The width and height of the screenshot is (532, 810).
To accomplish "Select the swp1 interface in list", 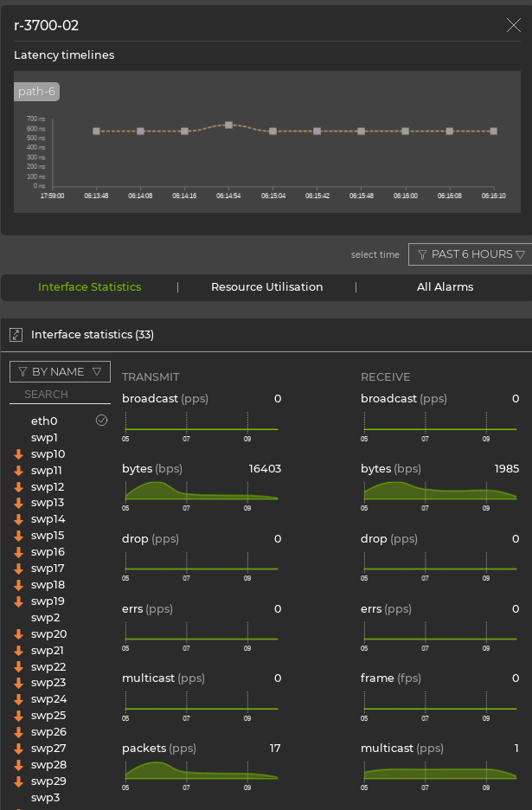I will 44,438.
